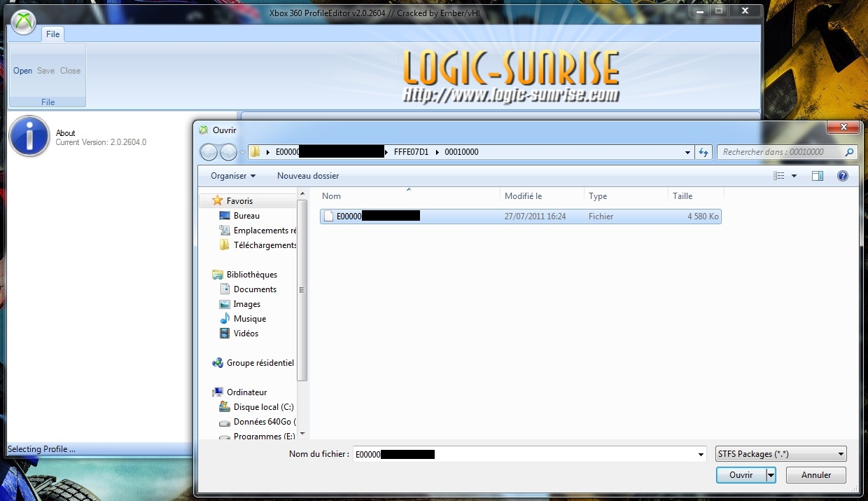Sort by the Nom column header
Viewport: 868px width, 501px height.
[x=409, y=196]
